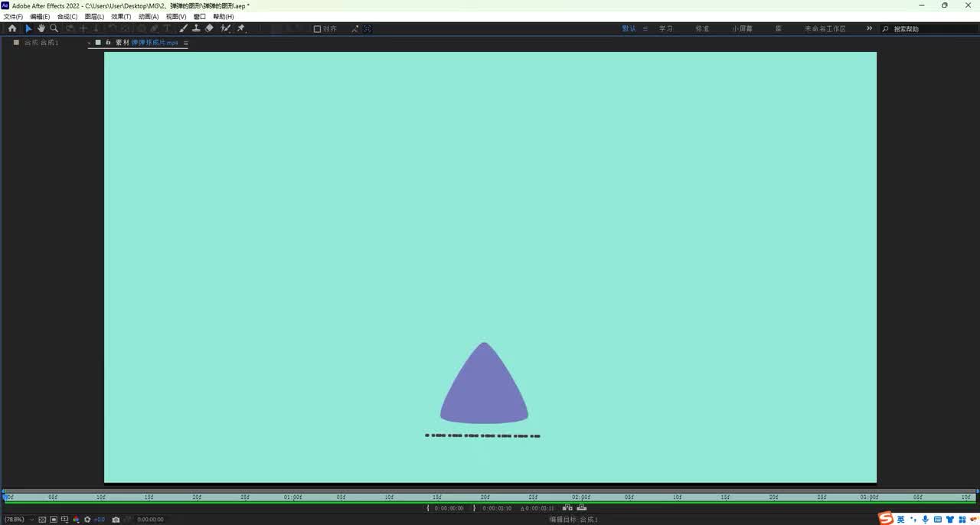The width and height of the screenshot is (980, 525).
Task: Select the Eraser tool
Action: (210, 28)
